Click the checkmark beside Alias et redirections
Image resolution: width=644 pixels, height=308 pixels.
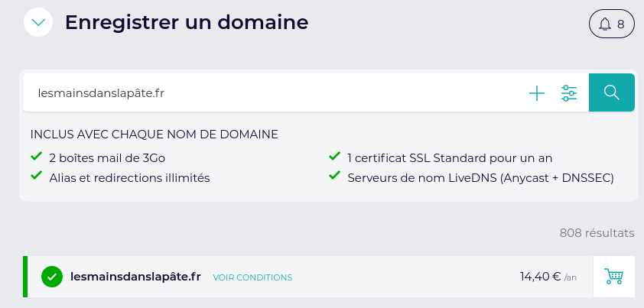point(36,176)
